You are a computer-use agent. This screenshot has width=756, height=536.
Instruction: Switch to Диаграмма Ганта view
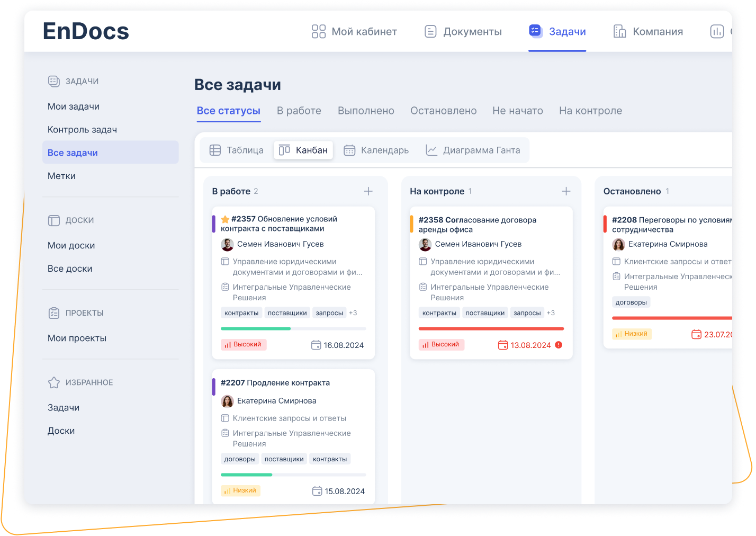[x=473, y=150]
